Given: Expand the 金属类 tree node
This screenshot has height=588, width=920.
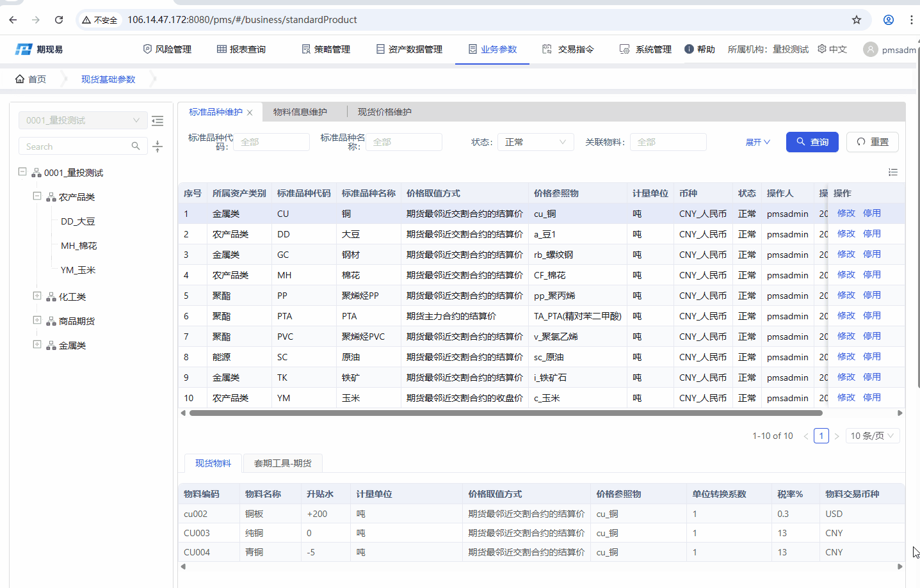Looking at the screenshot, I should coord(37,344).
